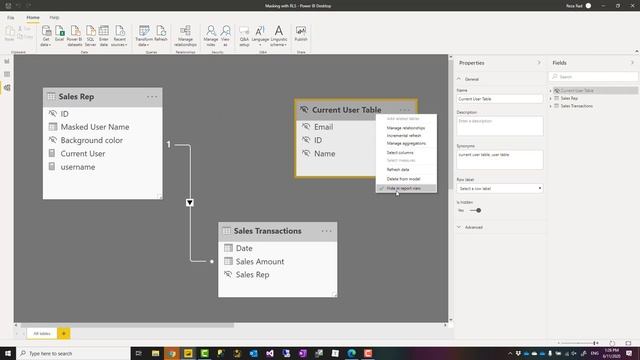The image size is (640, 360).
Task: Click the Synonyms text box
Action: pos(500,160)
